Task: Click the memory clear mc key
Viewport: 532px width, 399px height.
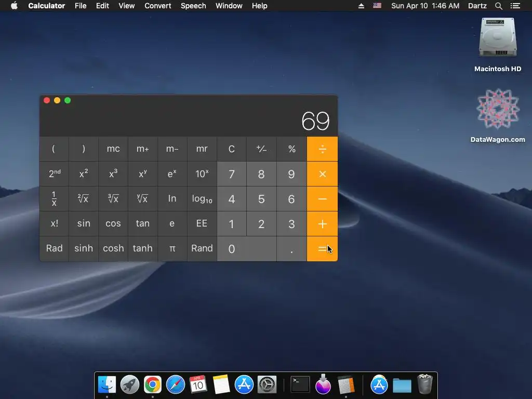Action: point(113,149)
